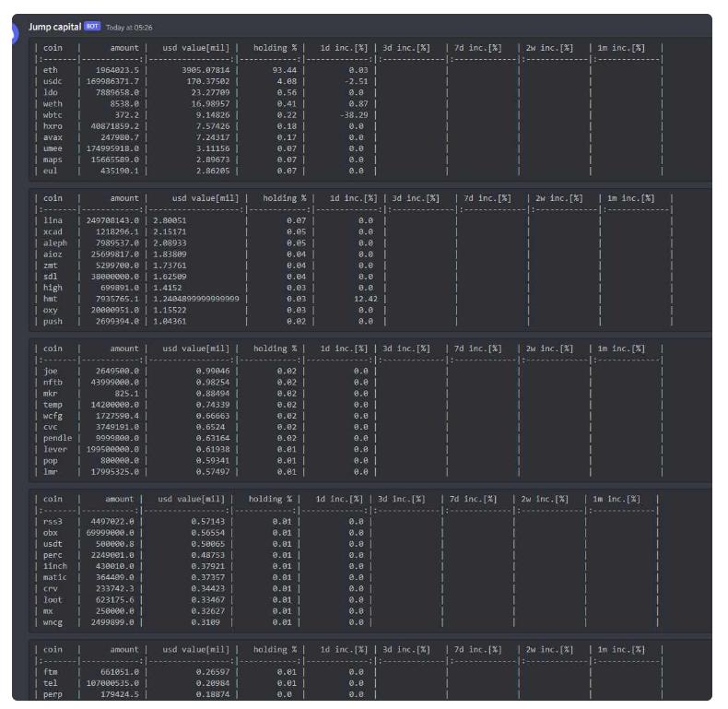Click the 1inch coin row
This screenshot has width=728, height=709.
[54, 565]
